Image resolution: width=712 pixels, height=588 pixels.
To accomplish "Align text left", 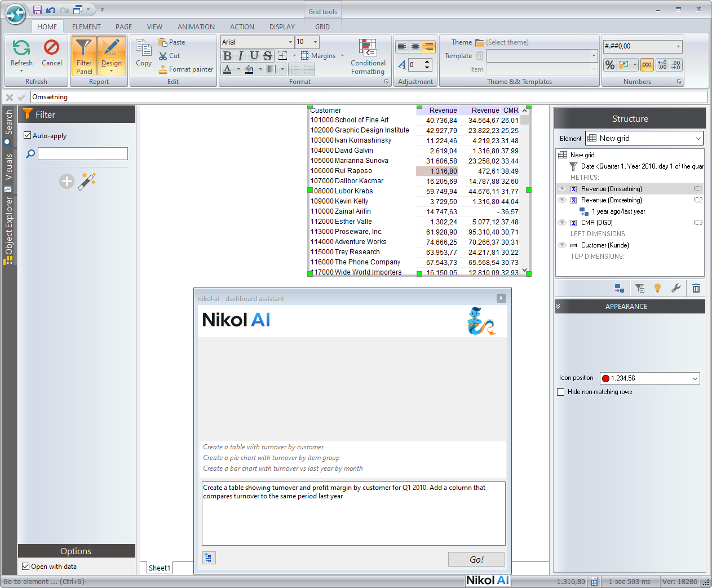I will tap(402, 46).
